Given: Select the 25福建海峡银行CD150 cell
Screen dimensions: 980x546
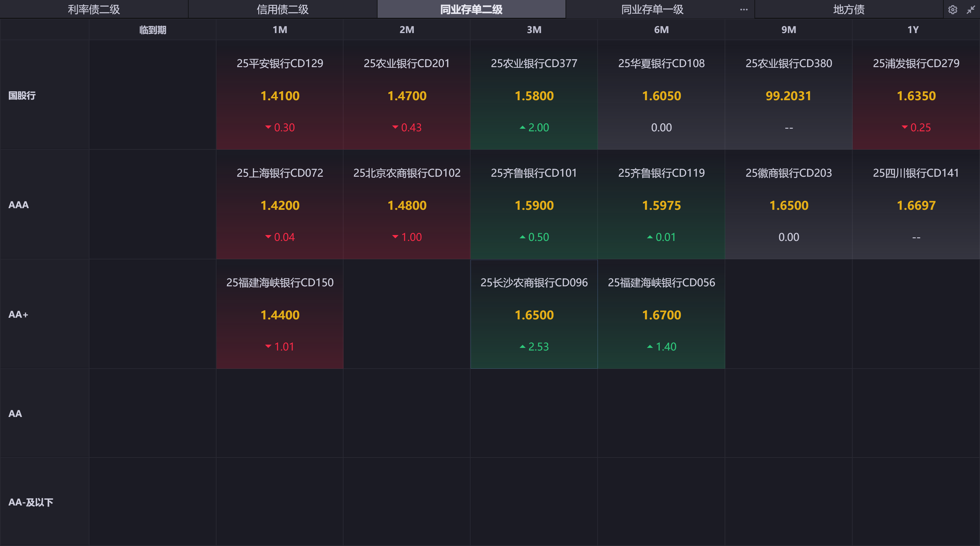Looking at the screenshot, I should pyautogui.click(x=280, y=314).
